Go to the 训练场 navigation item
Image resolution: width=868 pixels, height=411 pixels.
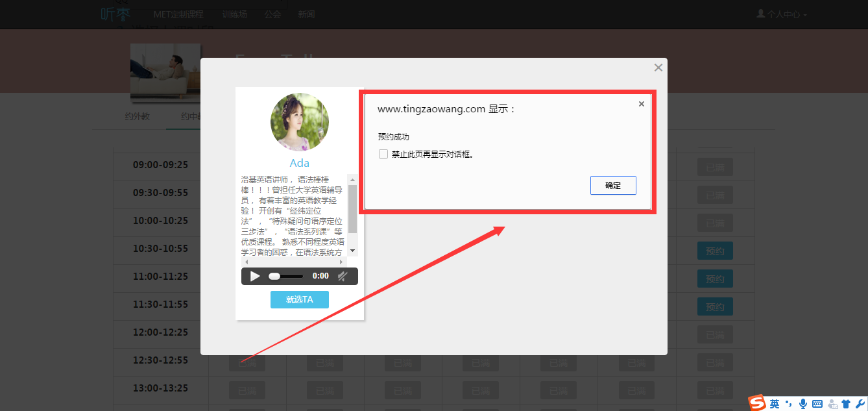pos(234,14)
